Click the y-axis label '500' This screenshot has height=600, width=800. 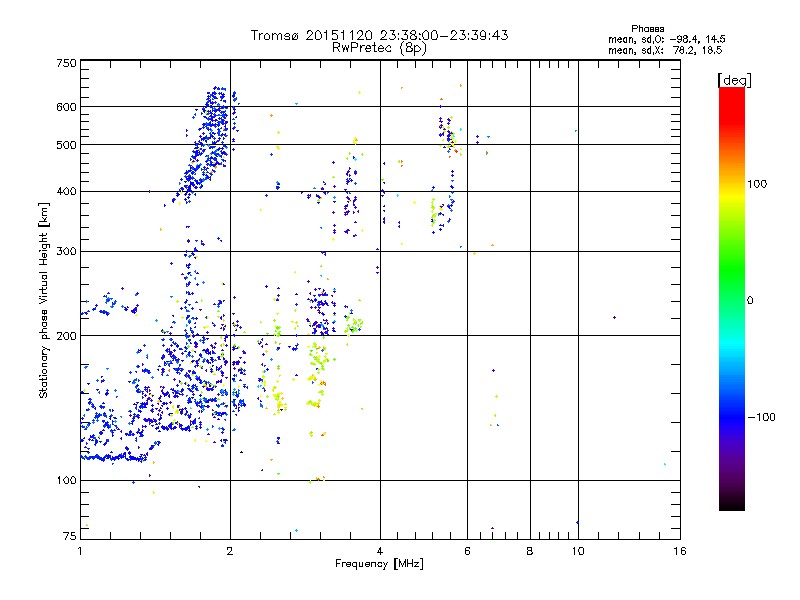coord(67,145)
